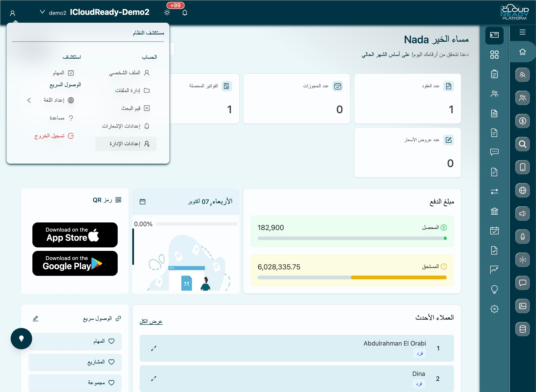536x392 pixels.
Task: Select إعدادات الإشعارات menu entry
Action: click(x=126, y=126)
